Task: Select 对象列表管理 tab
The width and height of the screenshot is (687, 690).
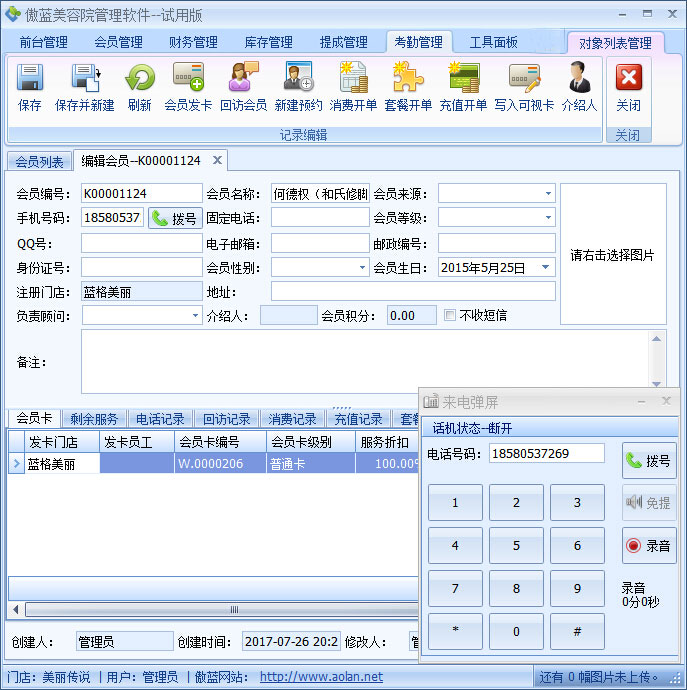Action: tap(615, 43)
